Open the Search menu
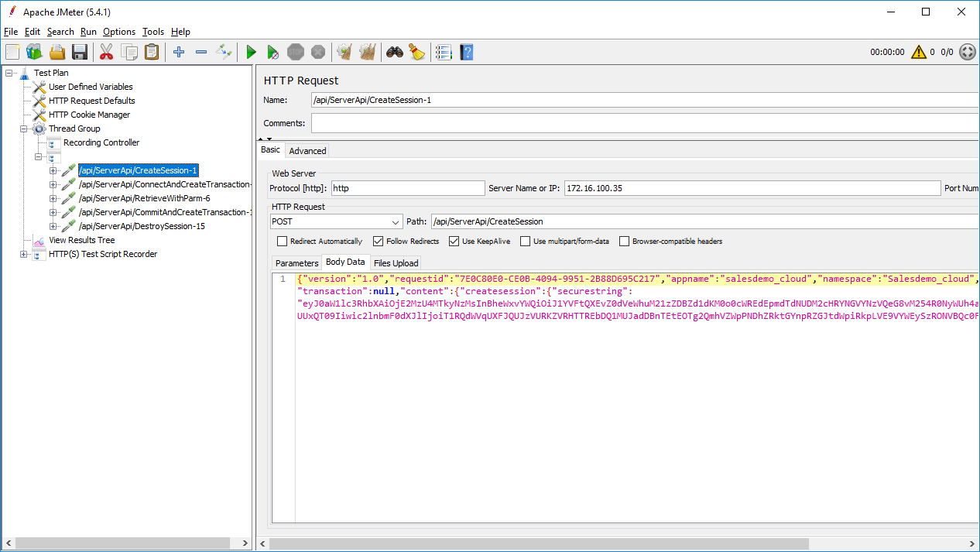The image size is (980, 552). pos(60,32)
